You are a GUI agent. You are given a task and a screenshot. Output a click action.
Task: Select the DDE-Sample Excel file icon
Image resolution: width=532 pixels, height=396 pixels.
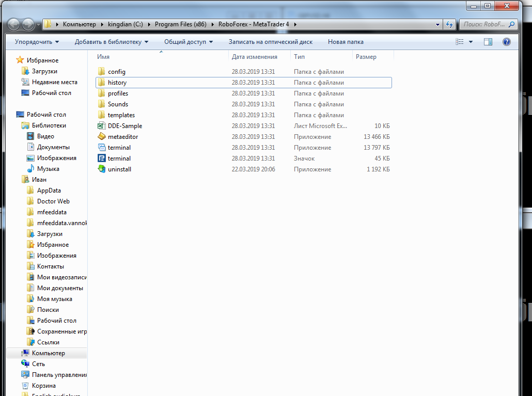pyautogui.click(x=101, y=126)
